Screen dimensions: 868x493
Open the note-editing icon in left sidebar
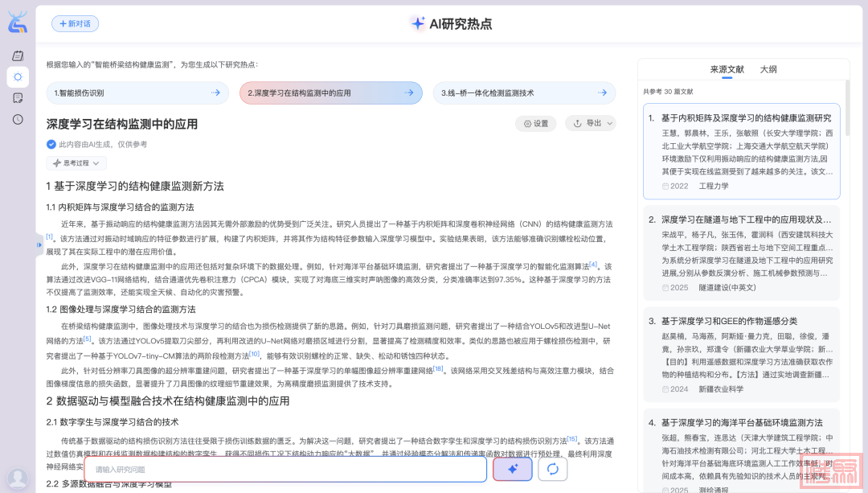[18, 98]
